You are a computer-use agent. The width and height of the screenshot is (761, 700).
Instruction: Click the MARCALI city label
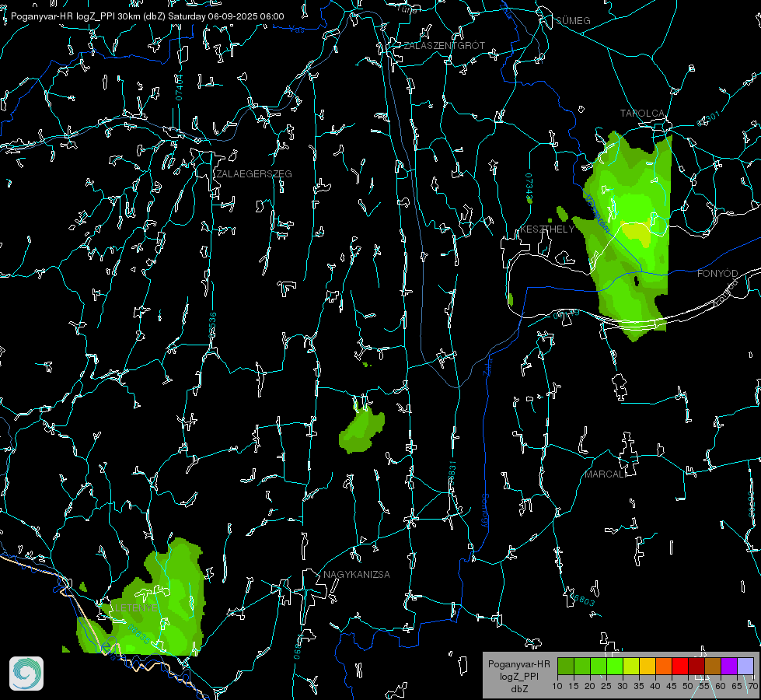tap(605, 474)
